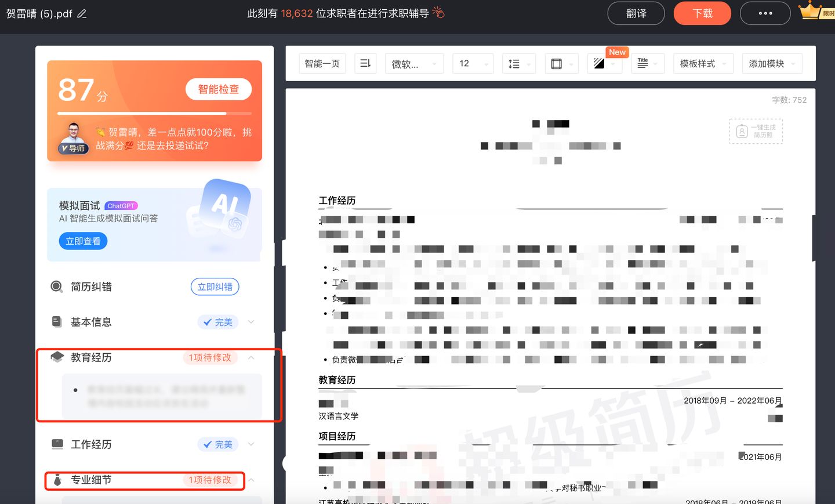Open the three-dots more options menu
This screenshot has height=504, width=835.
(x=765, y=13)
